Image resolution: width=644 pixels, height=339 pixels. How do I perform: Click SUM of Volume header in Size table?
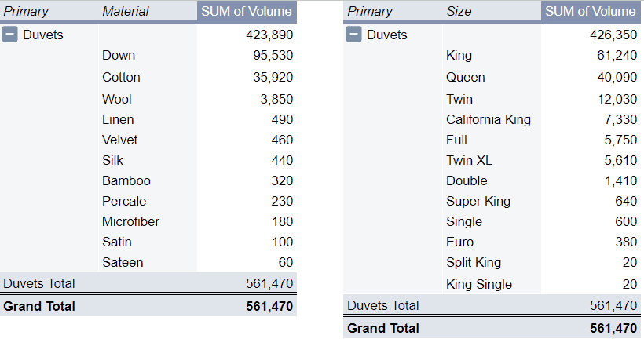[591, 11]
